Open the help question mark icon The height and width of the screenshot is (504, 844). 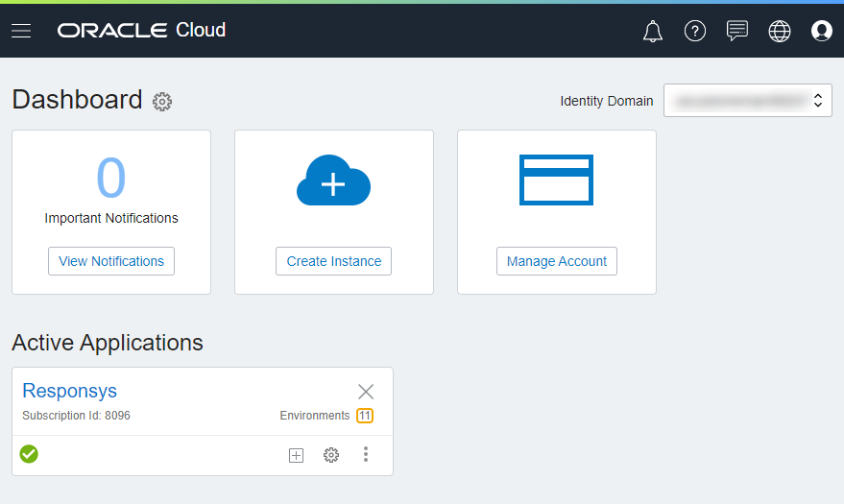(x=695, y=31)
